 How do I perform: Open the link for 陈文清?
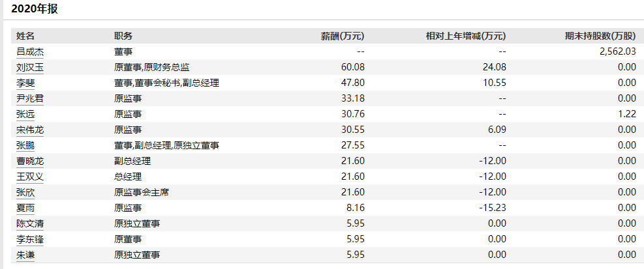point(30,223)
